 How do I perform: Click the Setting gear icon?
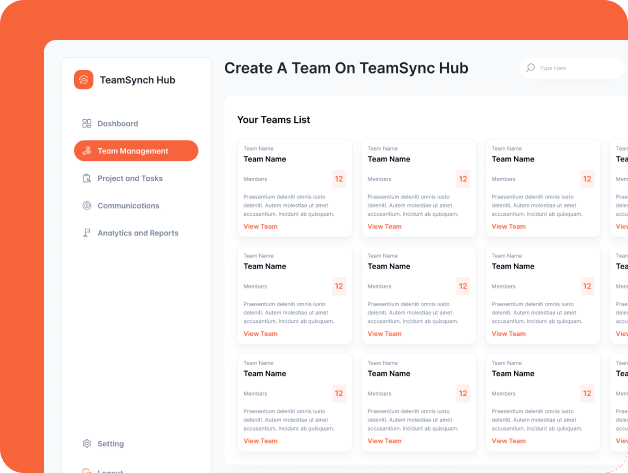[x=87, y=443]
